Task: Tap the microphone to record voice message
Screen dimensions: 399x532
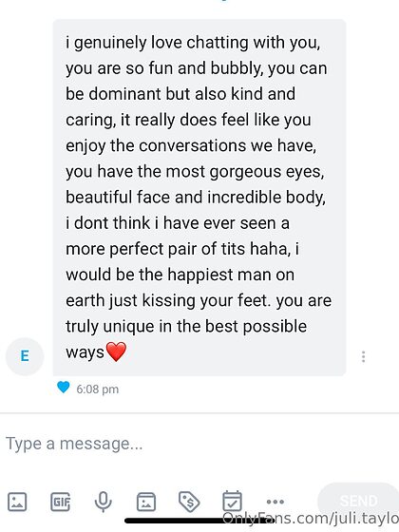Action: pos(104,502)
